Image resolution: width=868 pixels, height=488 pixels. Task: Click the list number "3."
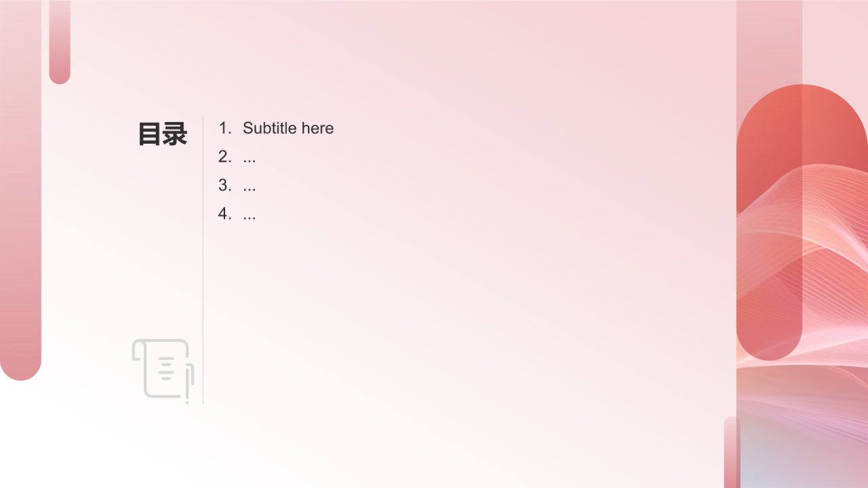click(225, 185)
